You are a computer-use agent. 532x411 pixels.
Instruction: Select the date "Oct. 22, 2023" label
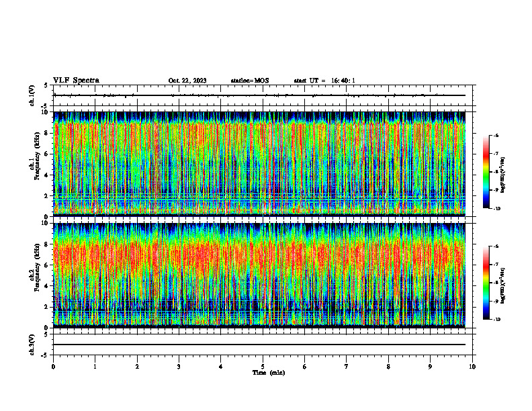point(187,81)
